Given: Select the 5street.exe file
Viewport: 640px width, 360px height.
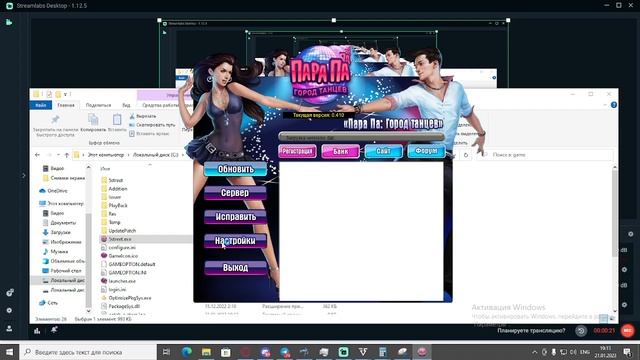Looking at the screenshot, I should [116, 239].
